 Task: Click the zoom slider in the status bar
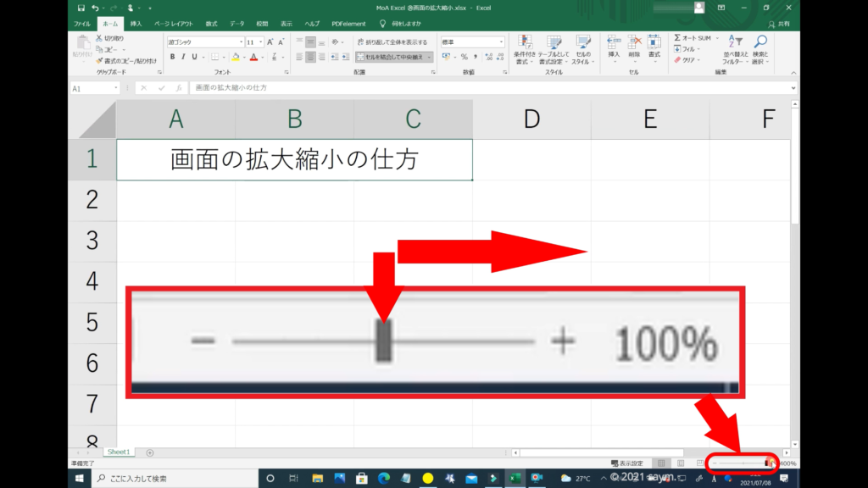point(743,463)
